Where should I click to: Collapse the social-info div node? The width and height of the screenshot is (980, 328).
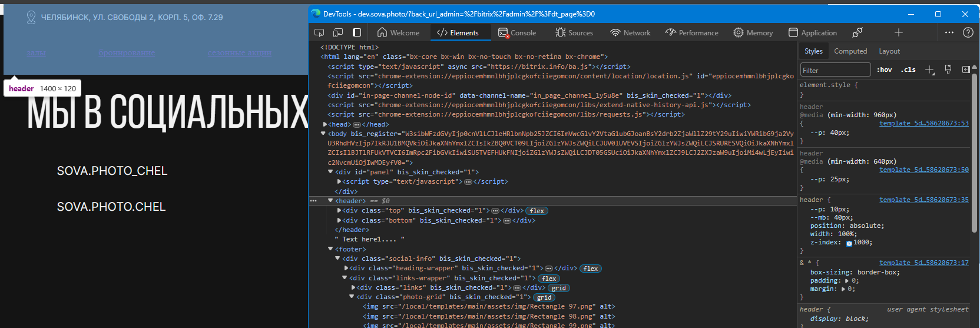click(337, 259)
